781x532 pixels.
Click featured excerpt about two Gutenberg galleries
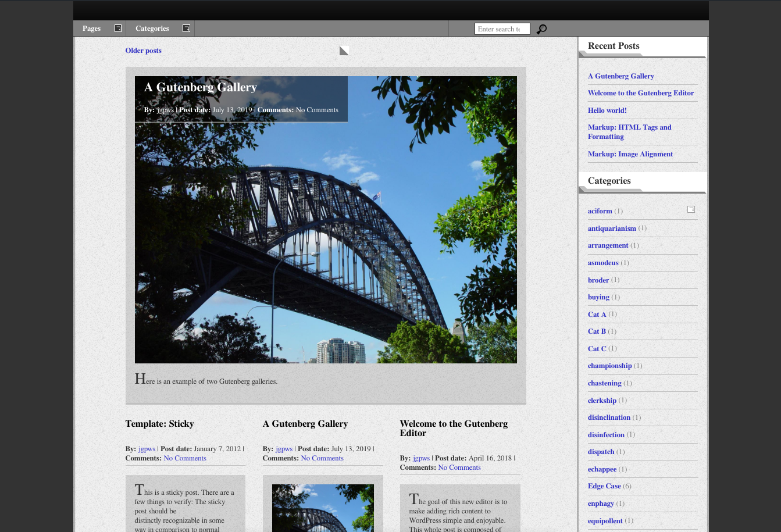(x=206, y=380)
